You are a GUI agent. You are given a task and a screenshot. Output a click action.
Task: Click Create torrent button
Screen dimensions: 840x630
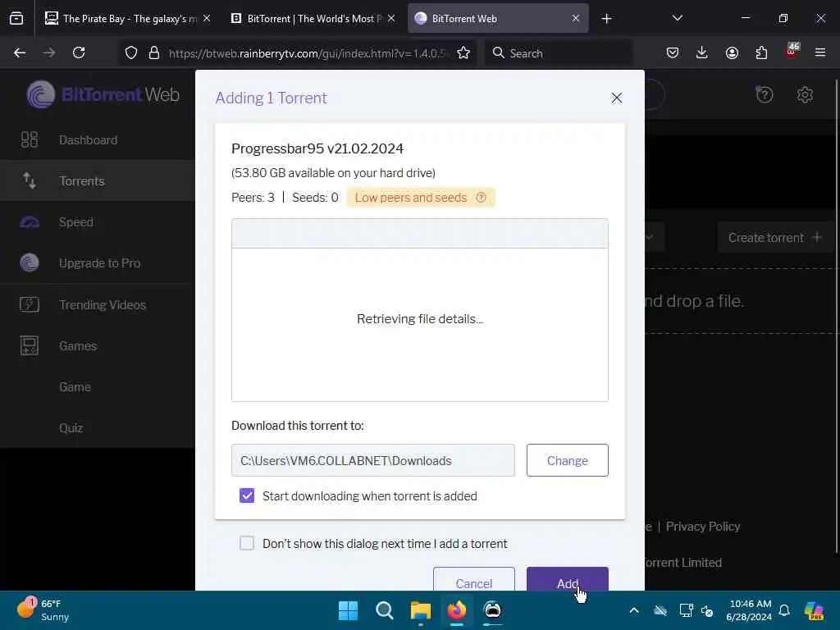774,237
